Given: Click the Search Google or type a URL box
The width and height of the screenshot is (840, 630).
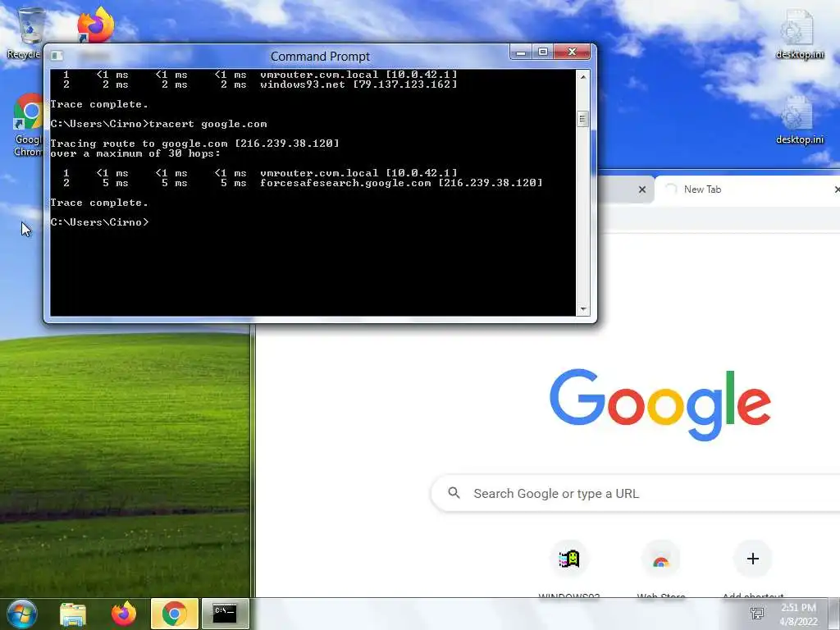Looking at the screenshot, I should tap(636, 493).
